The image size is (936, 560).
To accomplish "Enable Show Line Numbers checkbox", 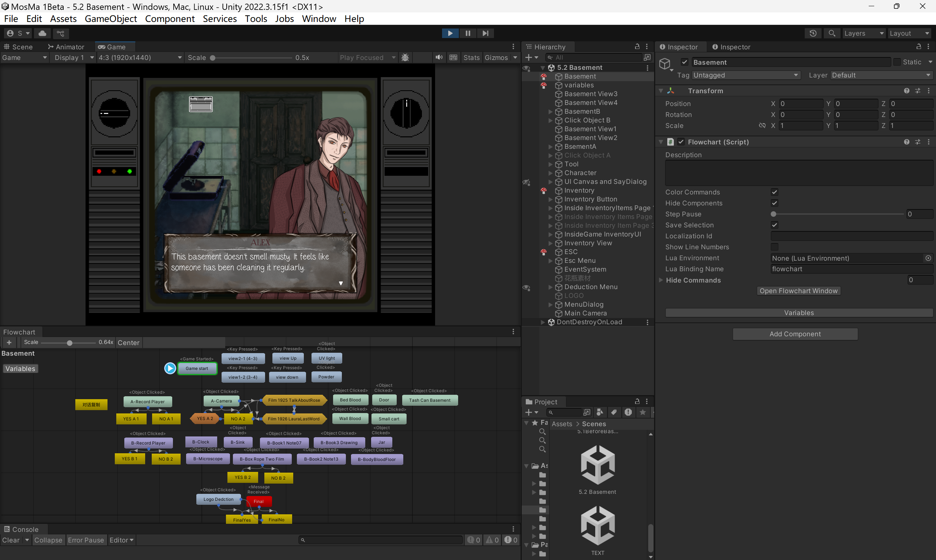I will point(774,247).
